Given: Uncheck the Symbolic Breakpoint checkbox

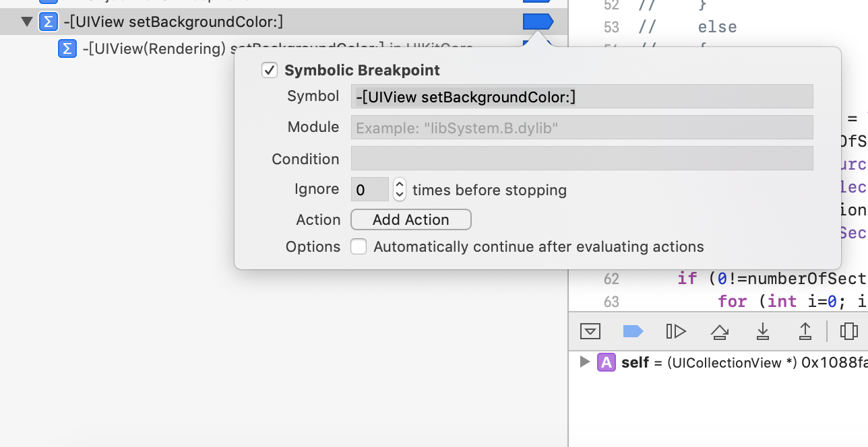Looking at the screenshot, I should pyautogui.click(x=270, y=70).
